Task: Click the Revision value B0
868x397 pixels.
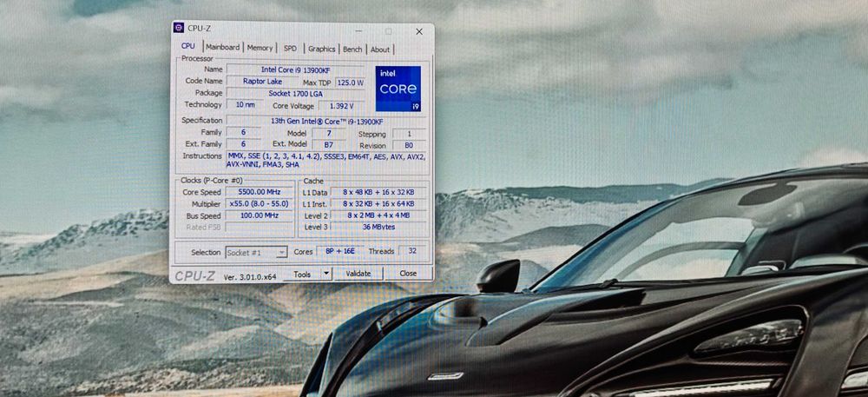Action: (409, 145)
